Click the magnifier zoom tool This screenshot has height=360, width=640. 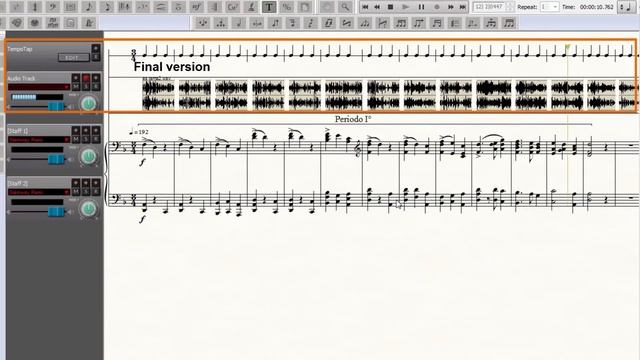(345, 7)
